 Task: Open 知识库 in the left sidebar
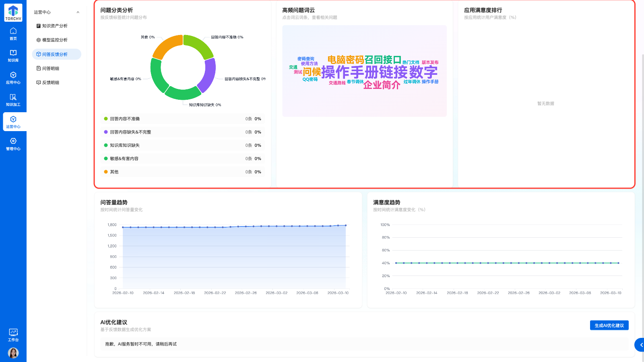(13, 56)
